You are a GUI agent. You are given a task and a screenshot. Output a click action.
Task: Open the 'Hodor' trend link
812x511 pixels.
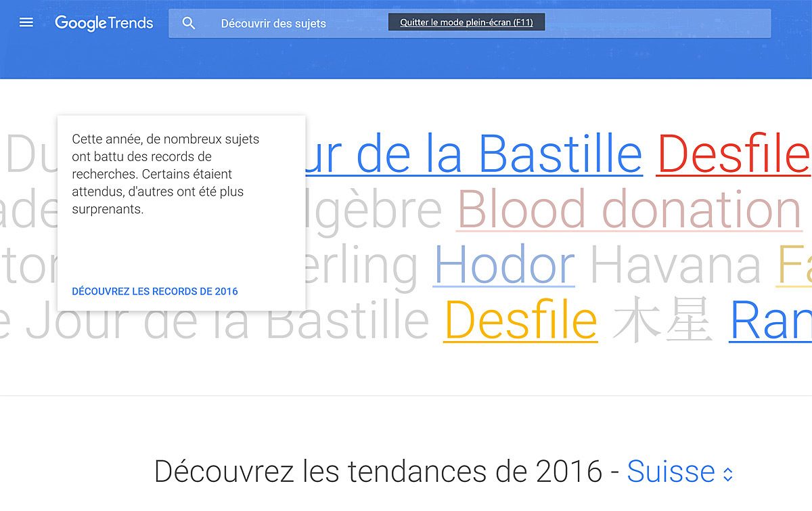504,265
